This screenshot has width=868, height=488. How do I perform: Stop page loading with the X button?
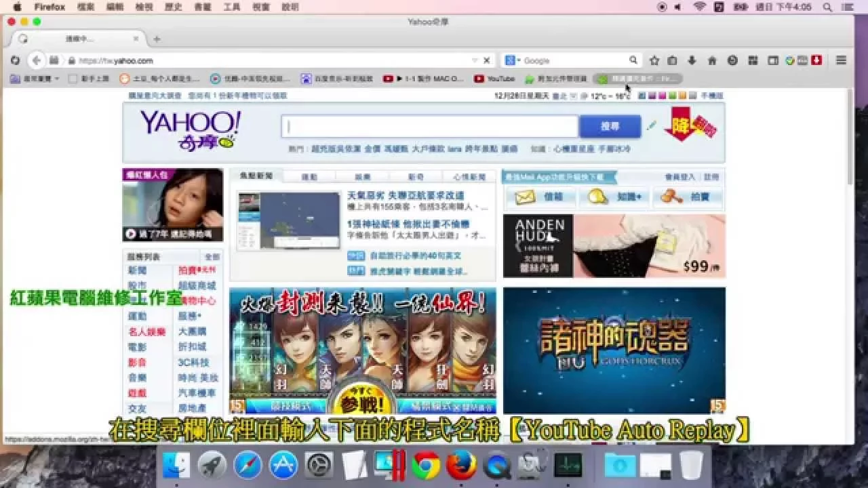coord(486,60)
